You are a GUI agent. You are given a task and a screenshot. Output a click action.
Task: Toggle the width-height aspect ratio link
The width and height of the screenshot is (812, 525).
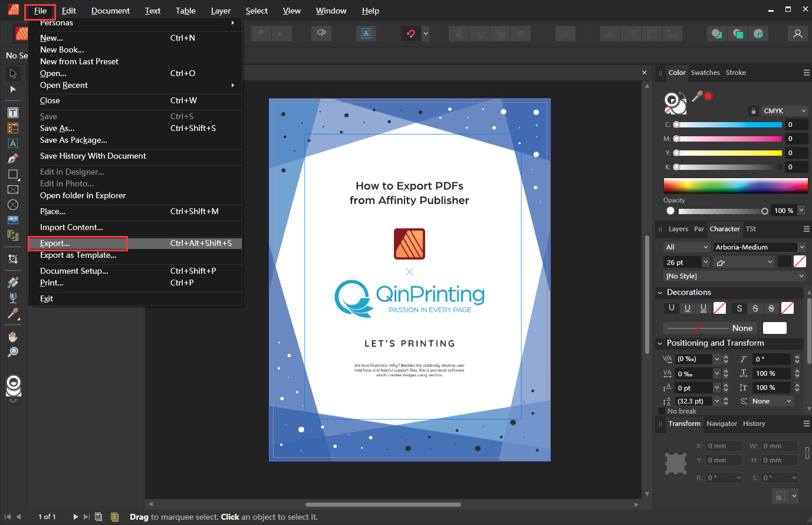[x=807, y=453]
